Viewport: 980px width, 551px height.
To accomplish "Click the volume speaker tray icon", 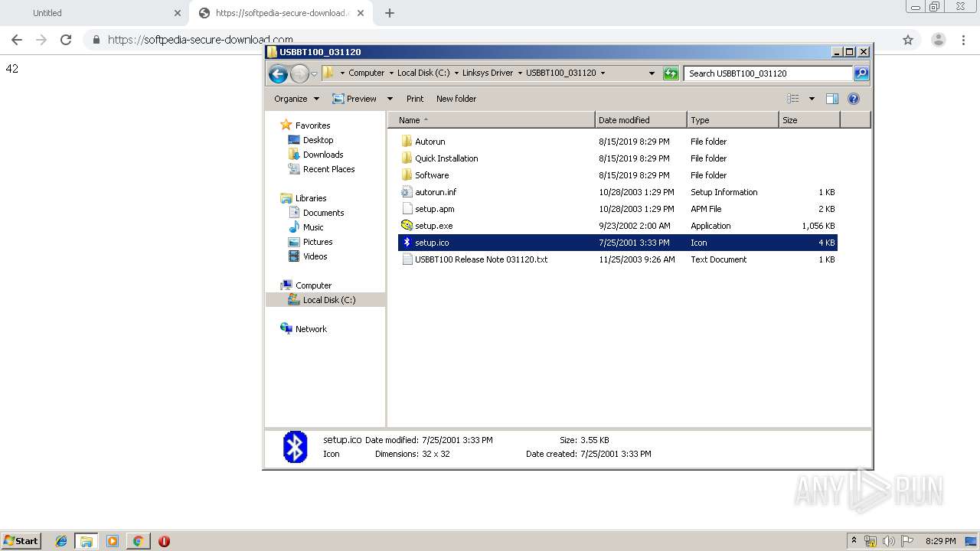I will 889,541.
